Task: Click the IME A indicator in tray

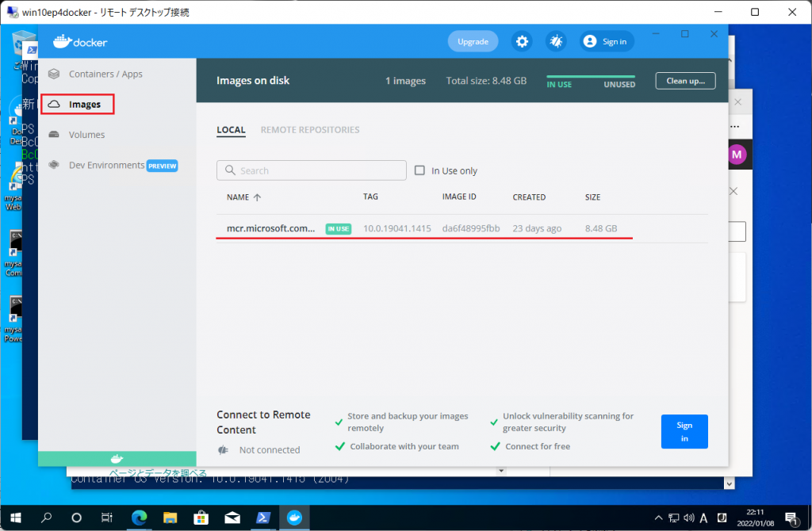Action: (x=703, y=518)
